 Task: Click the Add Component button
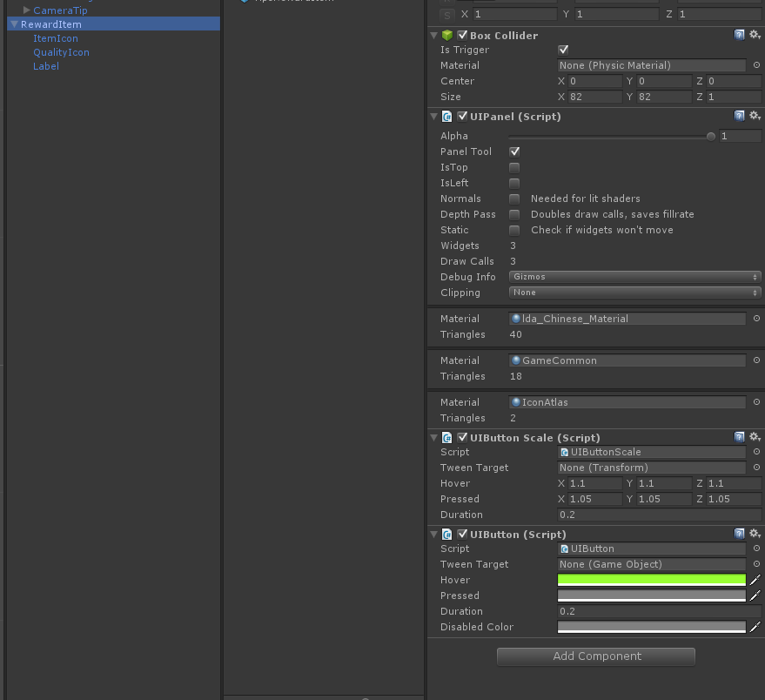[x=596, y=656]
